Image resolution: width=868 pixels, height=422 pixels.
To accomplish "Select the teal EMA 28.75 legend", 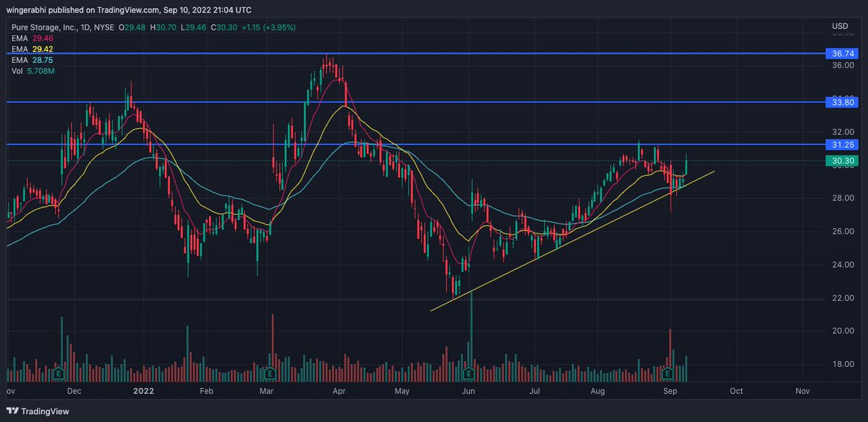I will pos(33,59).
